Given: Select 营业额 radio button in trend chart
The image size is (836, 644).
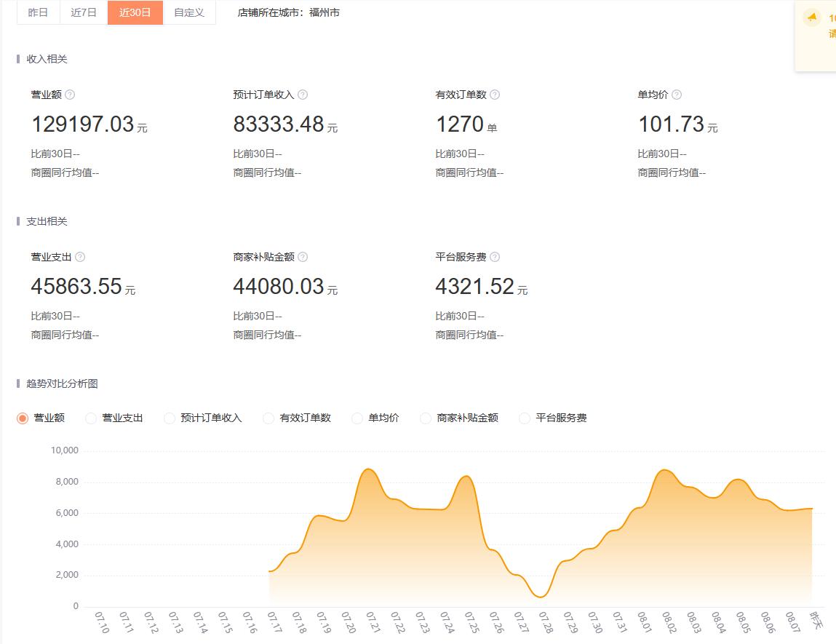Looking at the screenshot, I should [23, 418].
